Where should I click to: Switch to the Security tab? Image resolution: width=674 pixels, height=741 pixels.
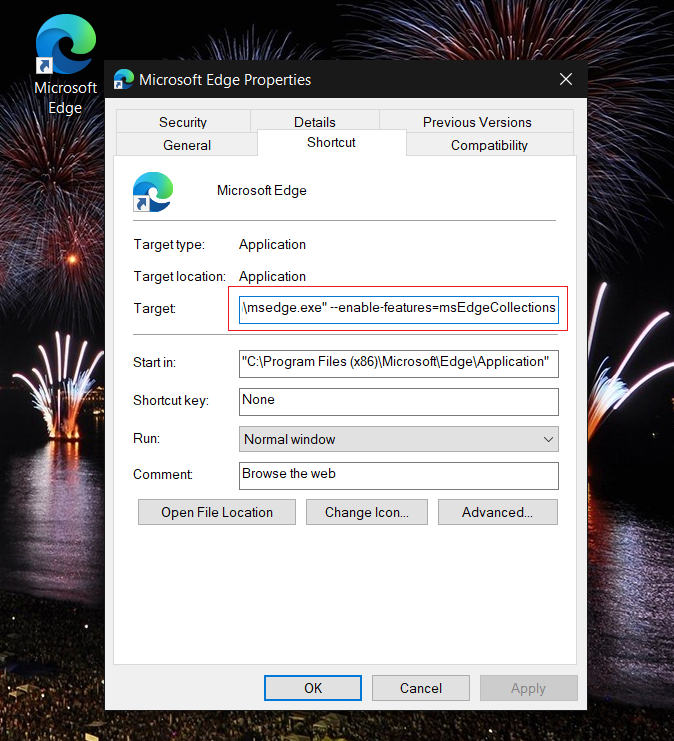pos(183,122)
